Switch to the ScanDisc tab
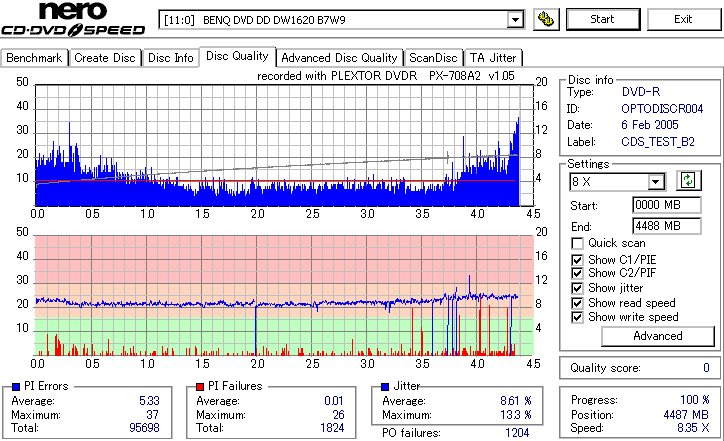 (433, 58)
